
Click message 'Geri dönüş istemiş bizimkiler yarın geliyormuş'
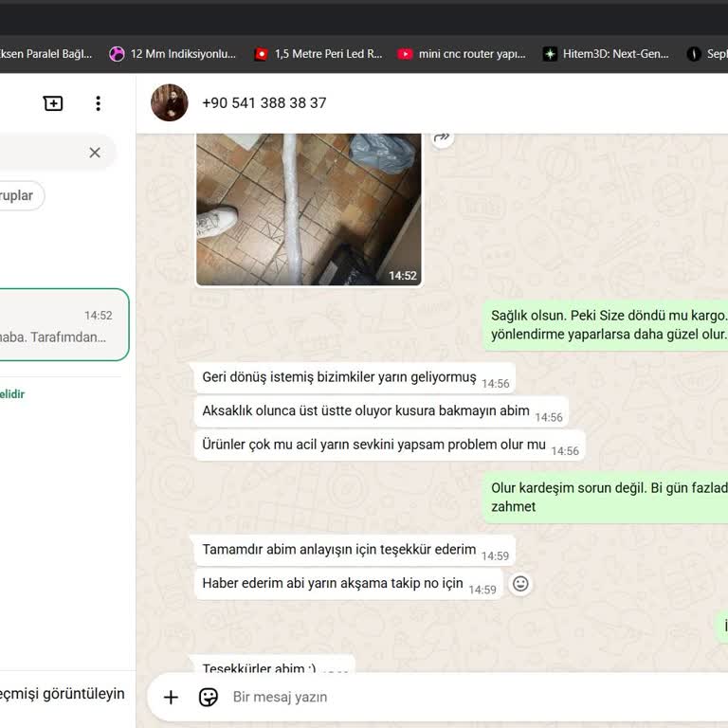click(355, 377)
